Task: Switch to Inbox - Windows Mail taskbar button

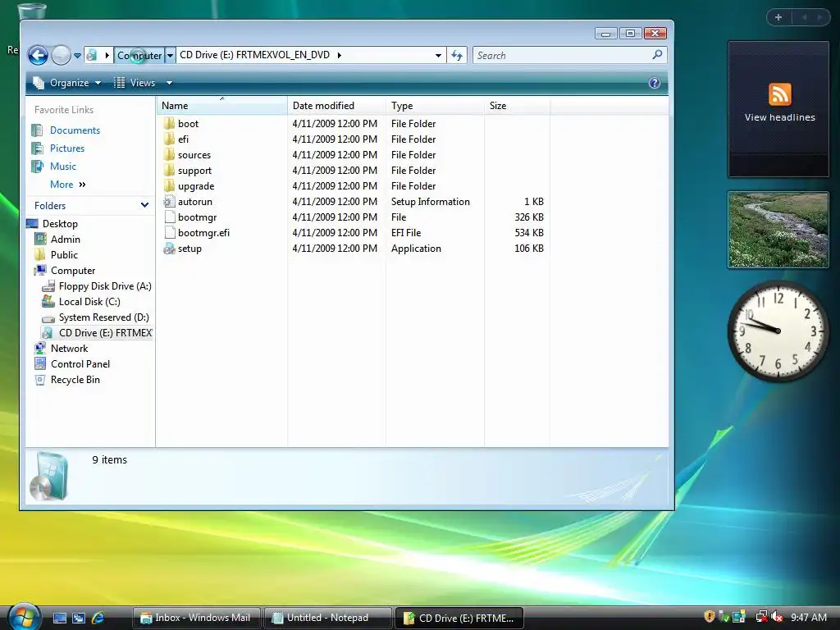Action: point(196,618)
